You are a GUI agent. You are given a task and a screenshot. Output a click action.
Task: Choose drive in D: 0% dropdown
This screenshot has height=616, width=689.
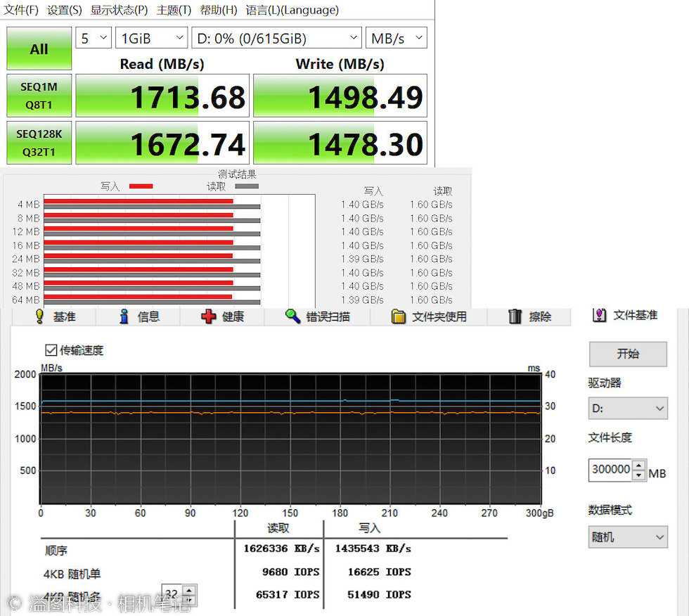pos(276,38)
